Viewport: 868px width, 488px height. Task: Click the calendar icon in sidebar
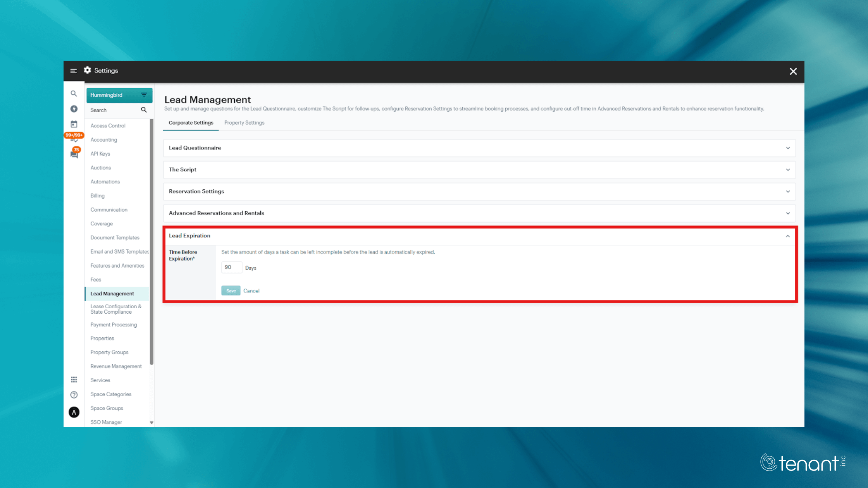(74, 124)
